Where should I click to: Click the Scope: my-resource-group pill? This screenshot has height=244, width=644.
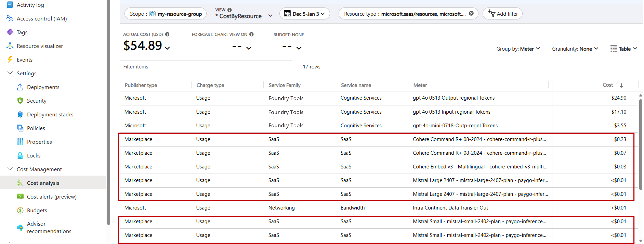coord(165,14)
